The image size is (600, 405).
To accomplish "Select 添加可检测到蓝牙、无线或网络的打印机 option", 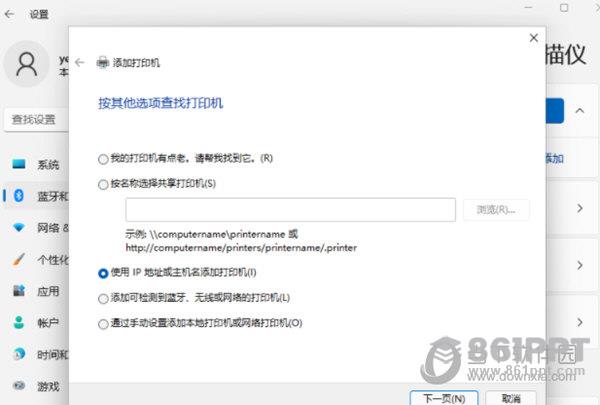I will (x=104, y=298).
